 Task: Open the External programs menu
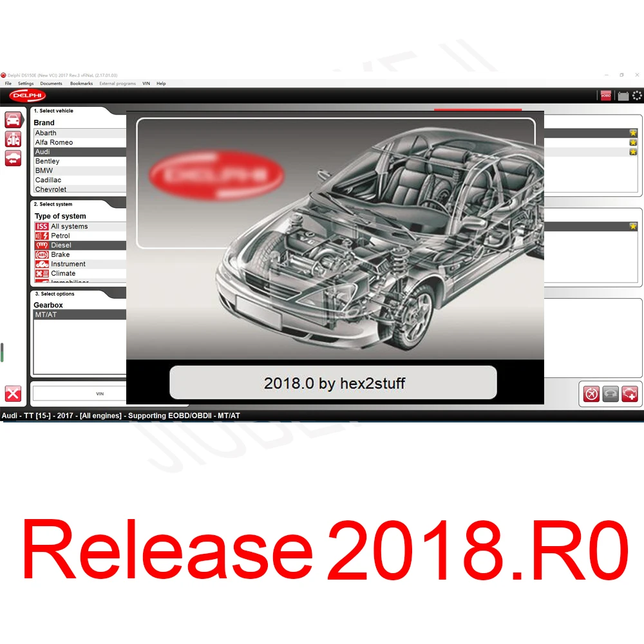[x=117, y=83]
